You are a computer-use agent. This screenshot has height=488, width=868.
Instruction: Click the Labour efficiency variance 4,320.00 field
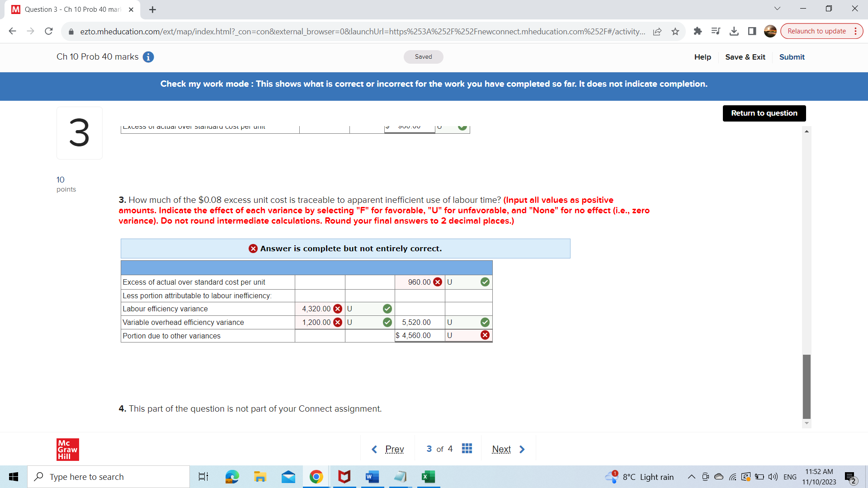(x=316, y=309)
